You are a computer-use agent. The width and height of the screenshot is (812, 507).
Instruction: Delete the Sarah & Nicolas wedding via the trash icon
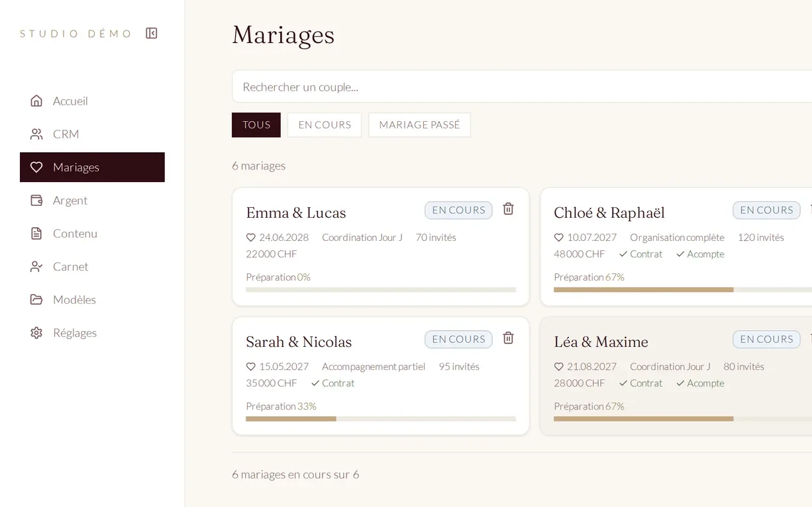pyautogui.click(x=508, y=338)
